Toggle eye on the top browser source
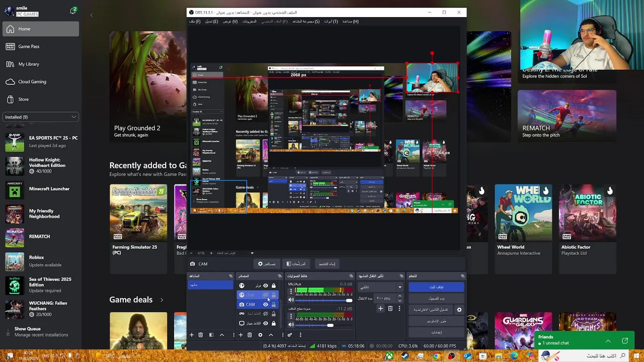This screenshot has height=362, width=644. coord(266,286)
